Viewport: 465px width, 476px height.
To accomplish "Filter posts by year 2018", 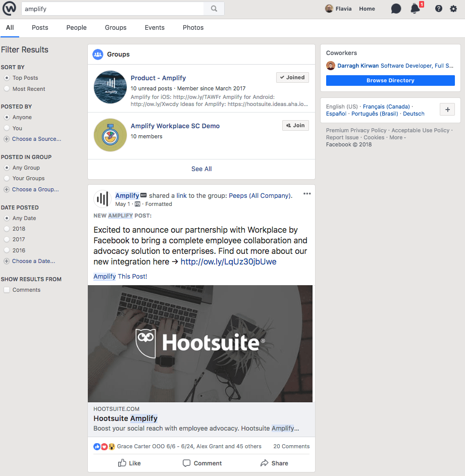I will (7, 229).
